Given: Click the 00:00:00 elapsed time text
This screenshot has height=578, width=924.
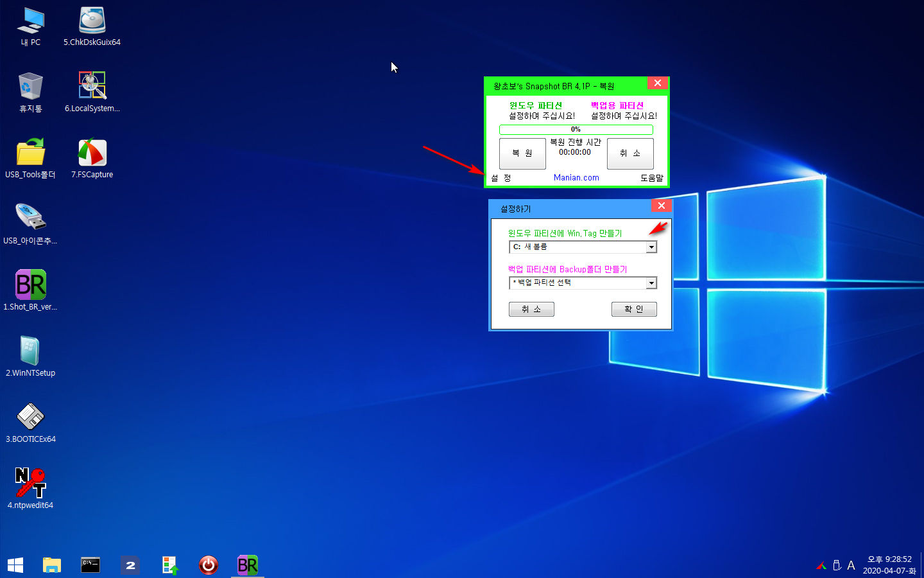Looking at the screenshot, I should click(575, 152).
